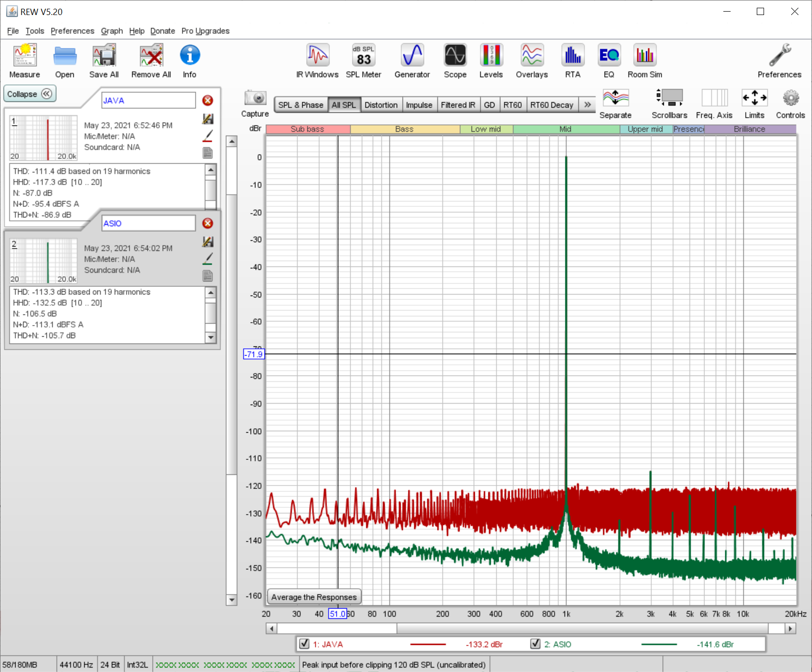Show more graph tabs with chevron
The height and width of the screenshot is (672, 812).
588,105
